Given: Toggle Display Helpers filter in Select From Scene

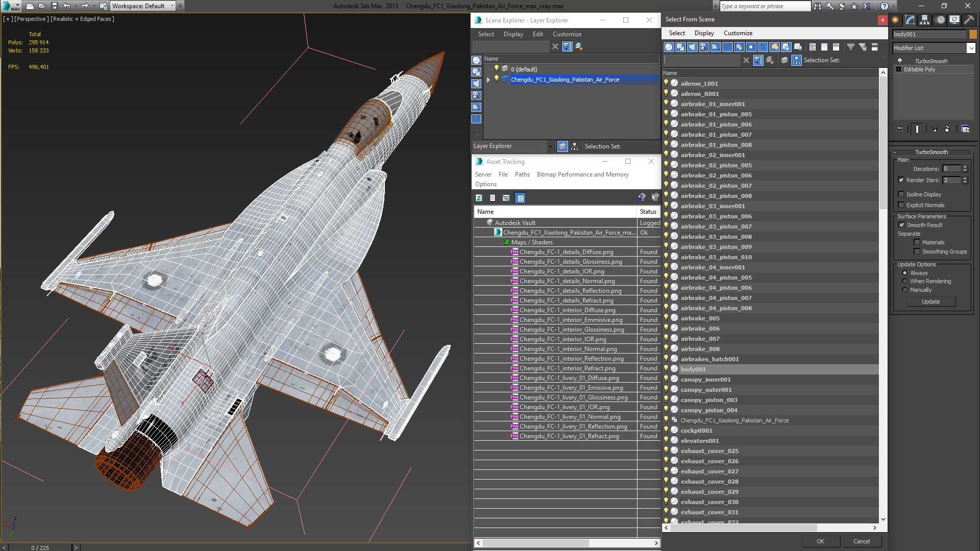Looking at the screenshot, I should pos(716,47).
